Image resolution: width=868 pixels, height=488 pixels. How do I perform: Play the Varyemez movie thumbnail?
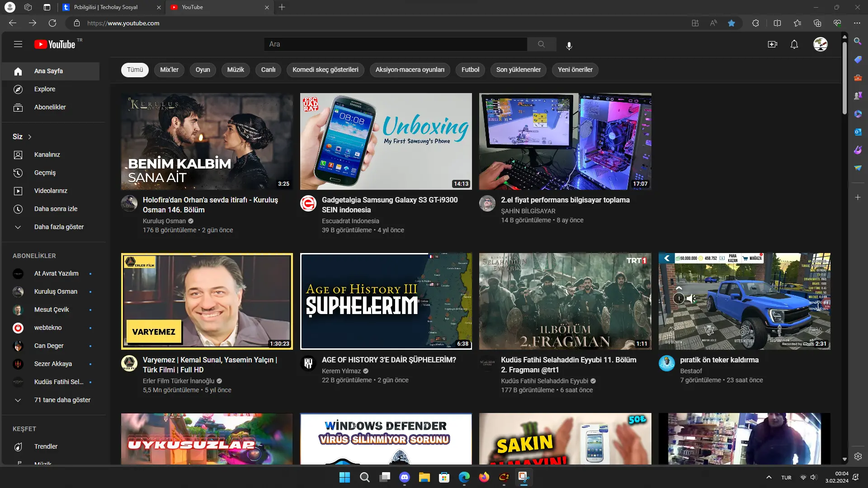tap(207, 301)
